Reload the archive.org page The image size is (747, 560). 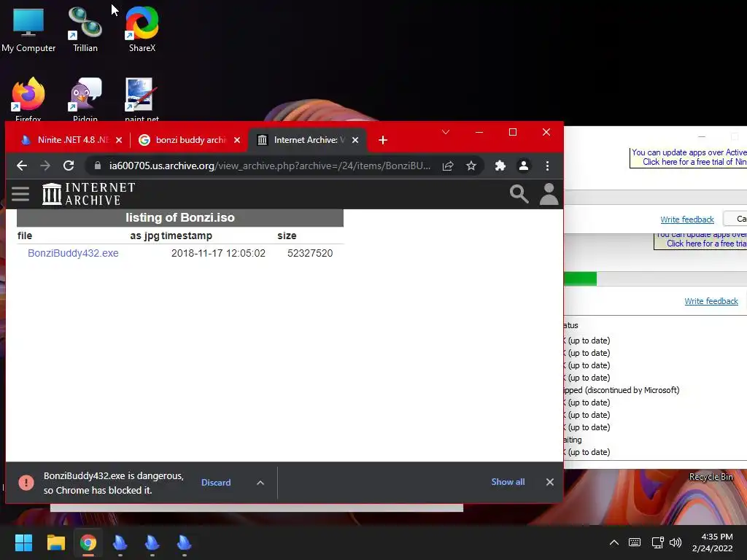click(x=69, y=166)
